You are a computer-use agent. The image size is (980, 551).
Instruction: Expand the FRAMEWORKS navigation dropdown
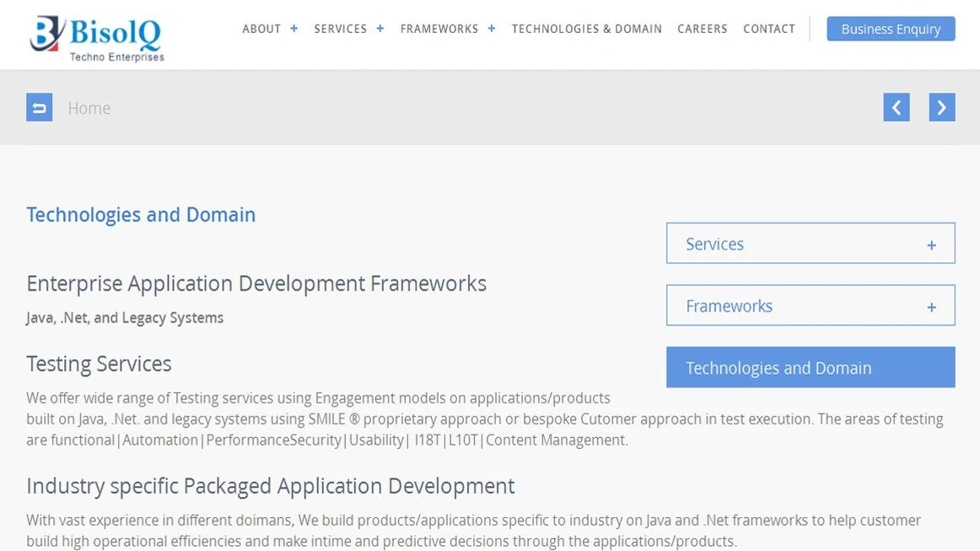coord(491,28)
